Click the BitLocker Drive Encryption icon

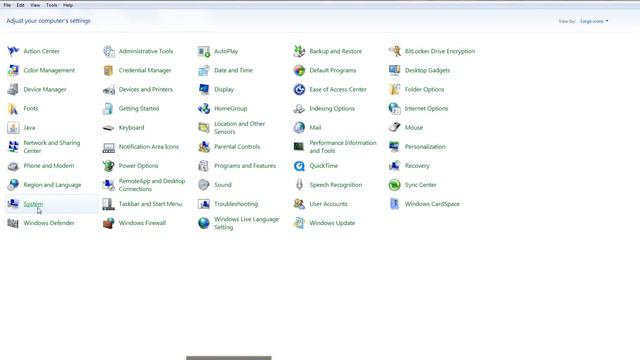pyautogui.click(x=394, y=51)
